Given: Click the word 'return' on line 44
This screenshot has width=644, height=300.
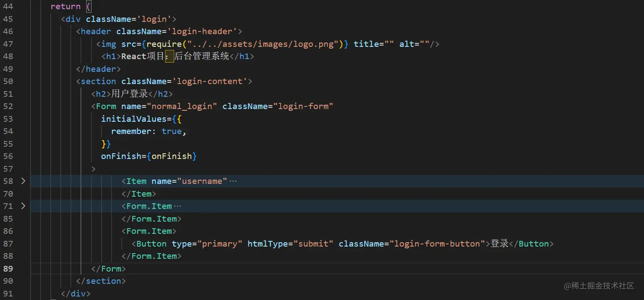Looking at the screenshot, I should click(x=66, y=7).
